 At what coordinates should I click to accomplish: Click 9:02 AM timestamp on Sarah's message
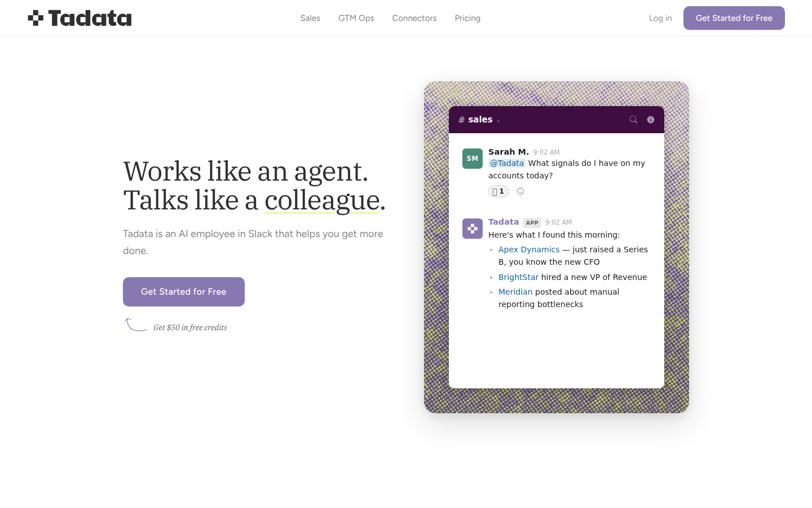[546, 152]
